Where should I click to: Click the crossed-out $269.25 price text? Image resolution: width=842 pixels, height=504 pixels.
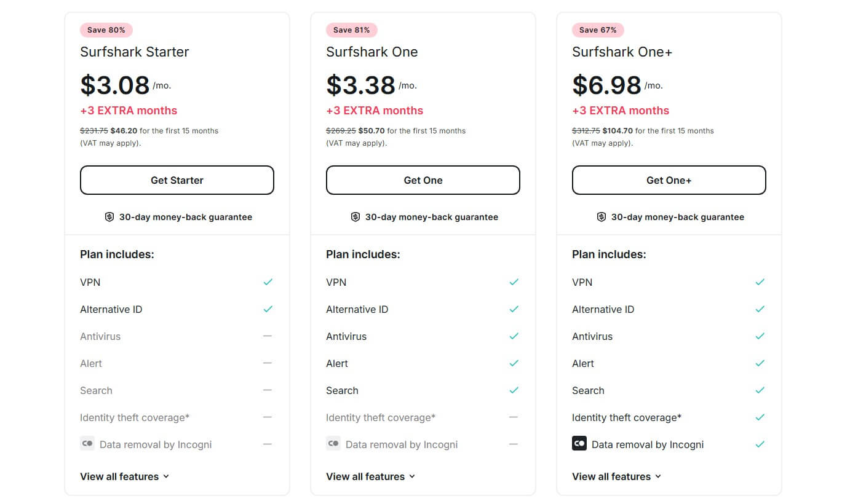pyautogui.click(x=341, y=130)
